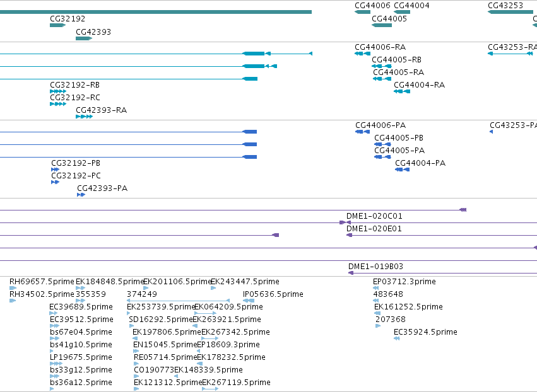Click the CG44005-PB protein feature

pos(382,144)
